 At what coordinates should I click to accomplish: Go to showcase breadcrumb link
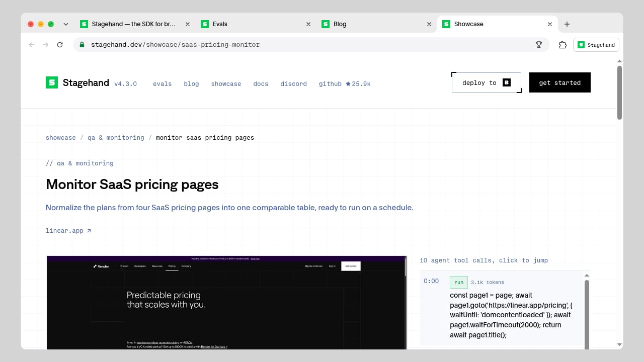(61, 138)
